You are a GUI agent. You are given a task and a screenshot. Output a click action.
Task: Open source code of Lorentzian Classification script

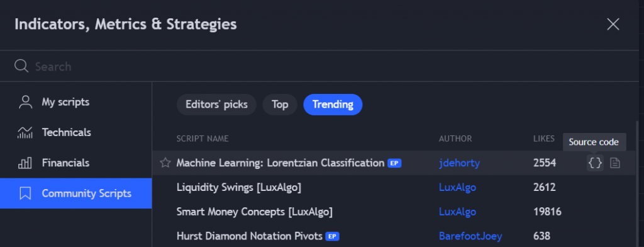(x=595, y=163)
